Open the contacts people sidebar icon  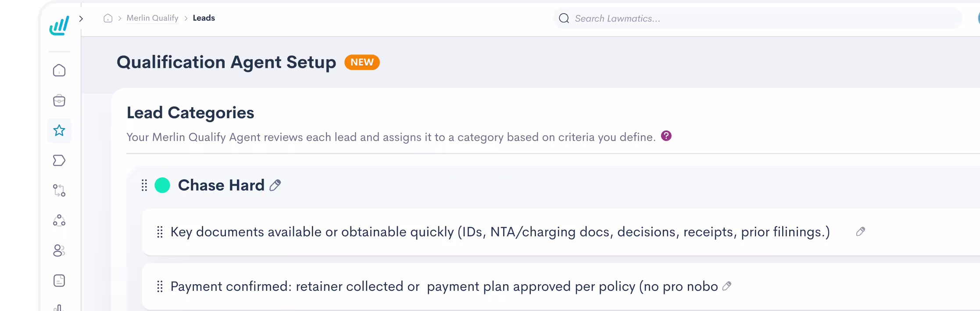59,250
